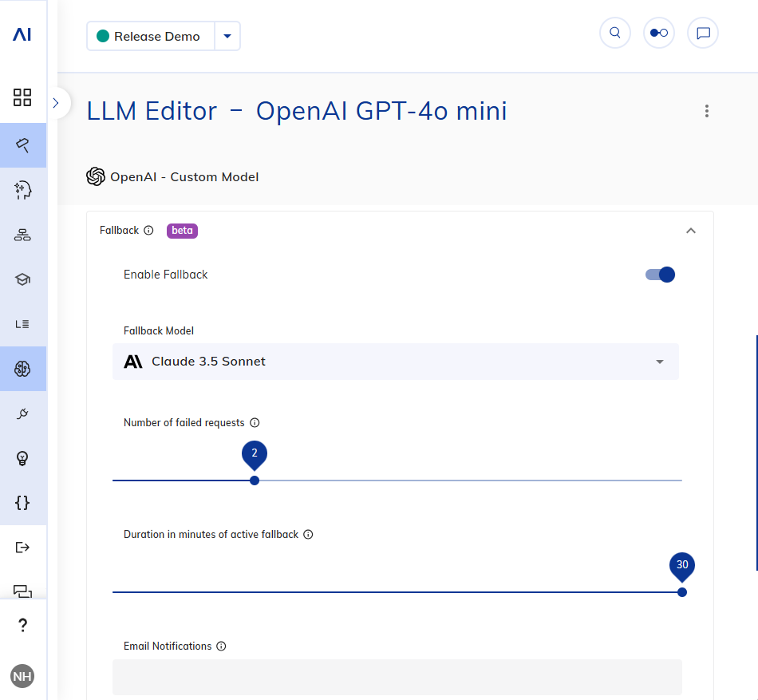Open the curly braces code icon
Screen dimensions: 758x700
click(x=22, y=503)
